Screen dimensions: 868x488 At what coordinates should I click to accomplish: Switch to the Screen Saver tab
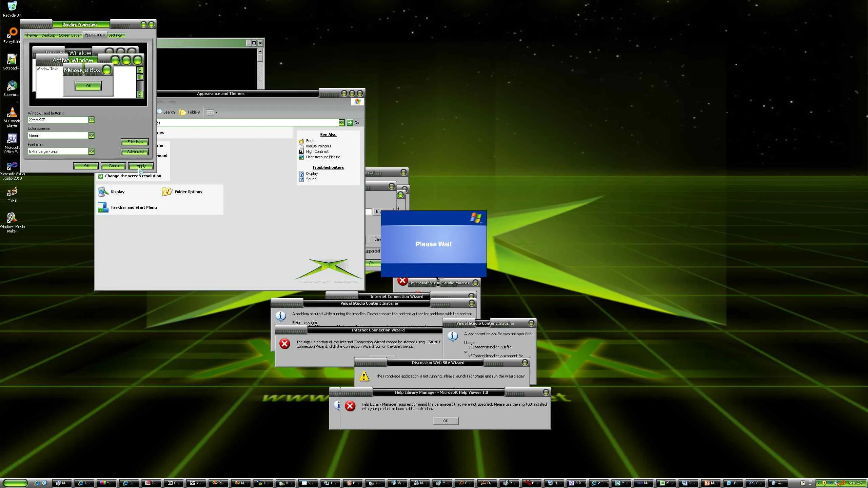(x=70, y=35)
